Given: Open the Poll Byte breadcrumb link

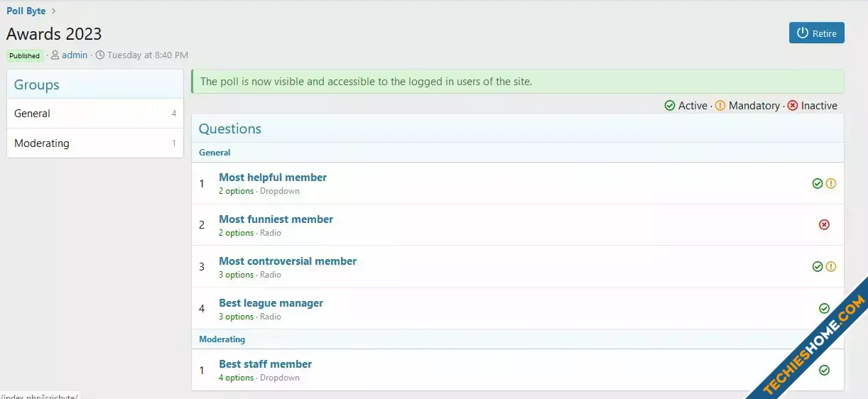Looking at the screenshot, I should click(x=26, y=11).
